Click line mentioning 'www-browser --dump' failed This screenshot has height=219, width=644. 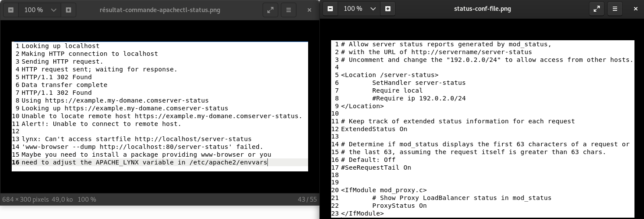[x=143, y=147]
